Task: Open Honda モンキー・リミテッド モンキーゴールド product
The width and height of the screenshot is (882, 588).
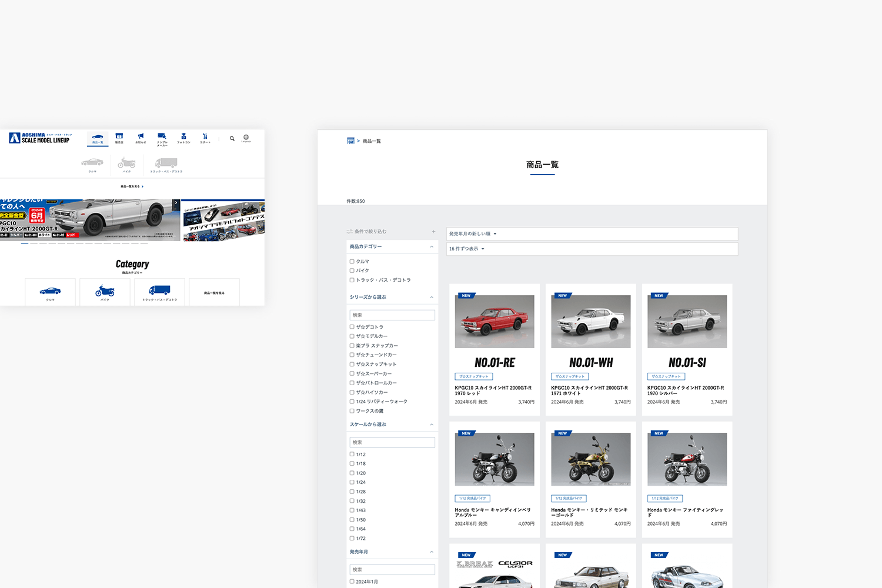Action: [x=591, y=479]
